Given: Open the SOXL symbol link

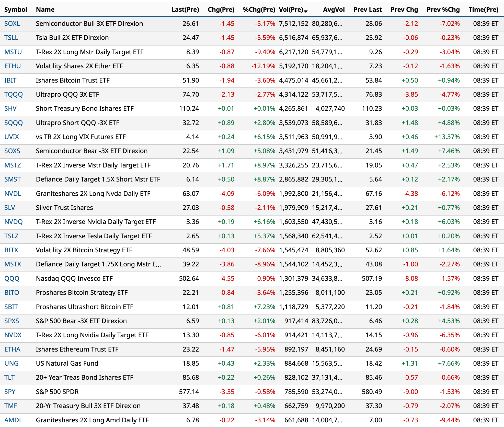Looking at the screenshot, I should (x=12, y=24).
